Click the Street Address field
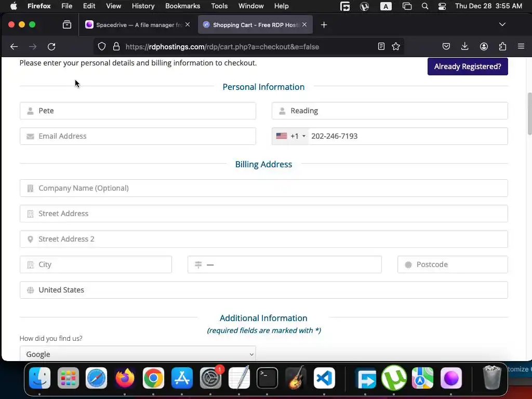532x399 pixels. coord(263,214)
